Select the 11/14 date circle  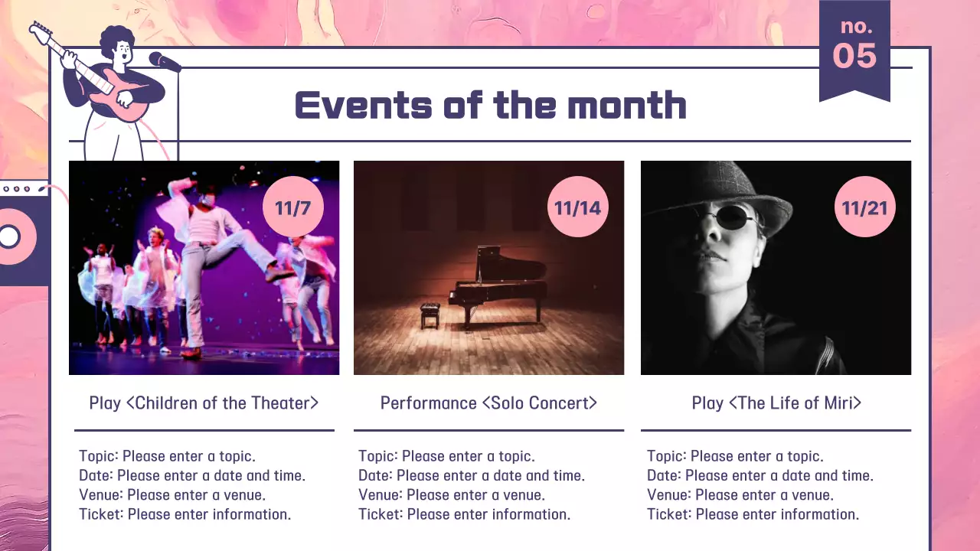[577, 207]
